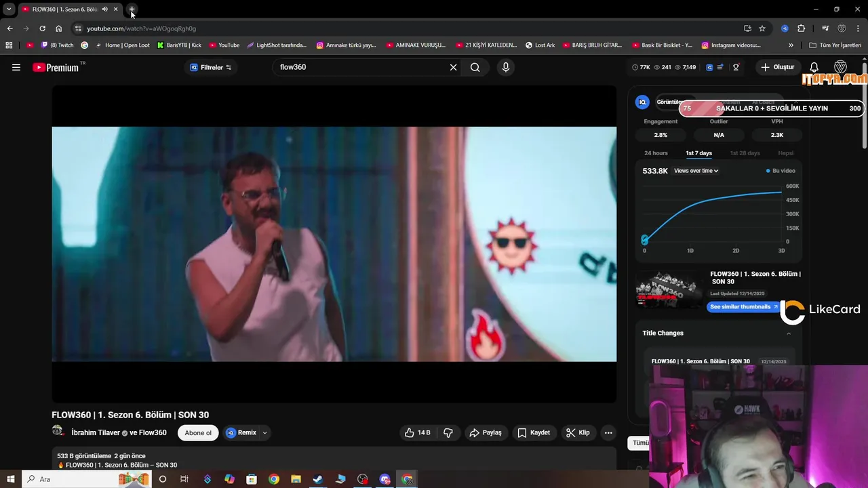Go back in browser history
This screenshot has width=868, height=488.
click(x=9, y=28)
